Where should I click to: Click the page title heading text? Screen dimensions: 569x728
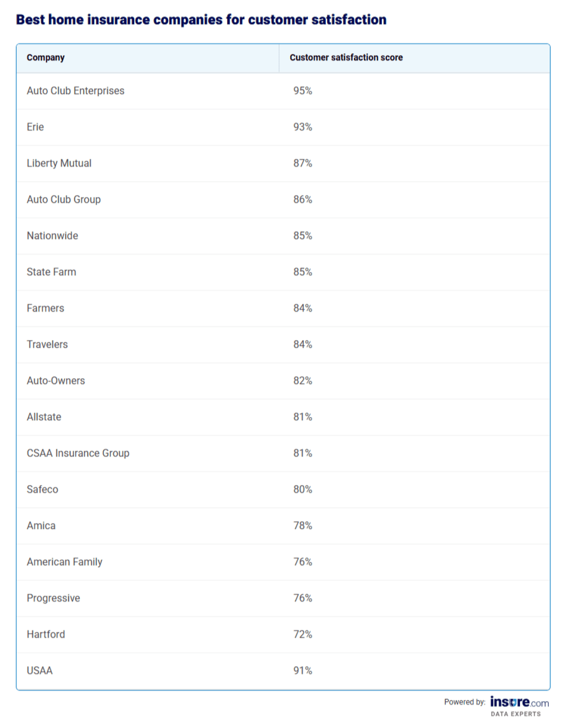click(201, 19)
